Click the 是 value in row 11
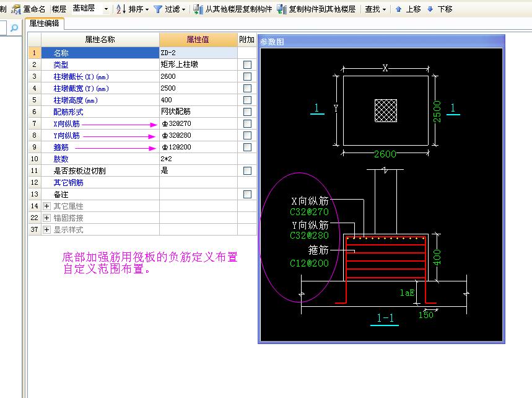Viewport: 532px width, 398px height. click(198, 170)
